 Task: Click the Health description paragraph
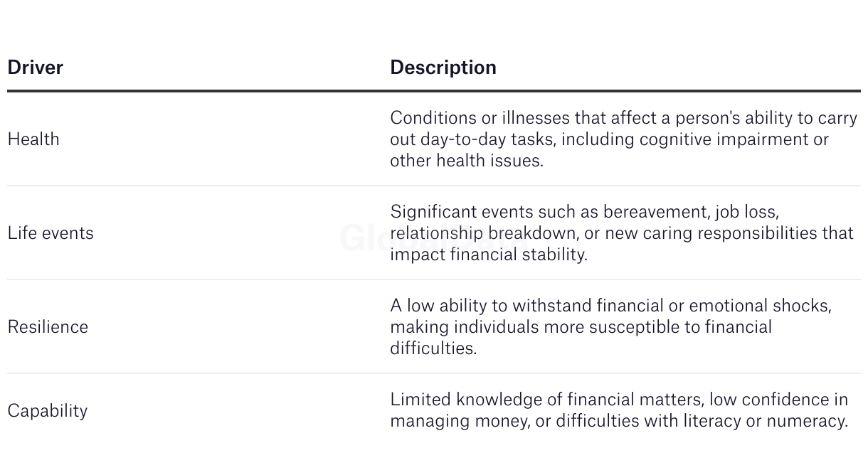point(623,139)
